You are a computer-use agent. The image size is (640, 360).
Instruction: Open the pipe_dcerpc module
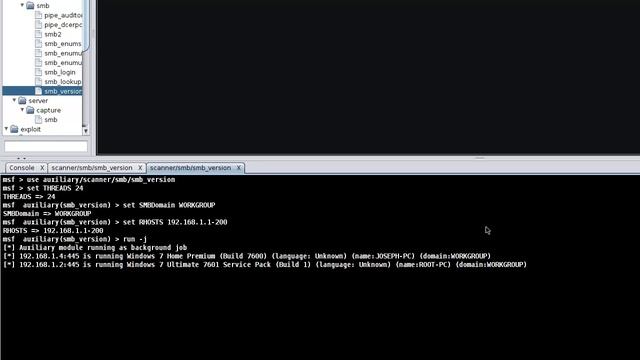(x=63, y=24)
